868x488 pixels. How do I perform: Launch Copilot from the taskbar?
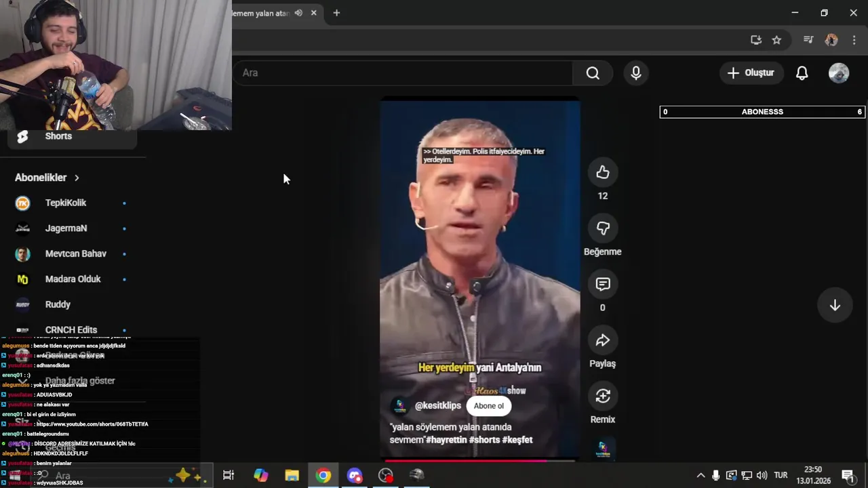point(261,476)
